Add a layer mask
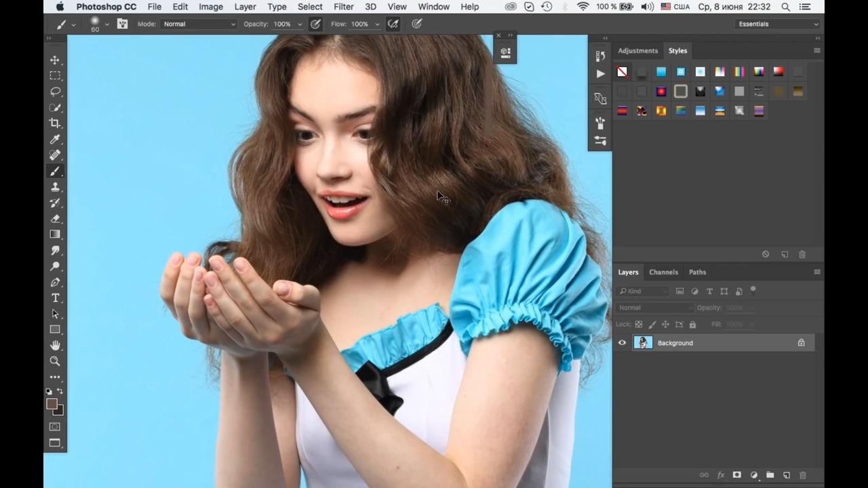Viewport: 868px width, 488px height. coord(737,475)
